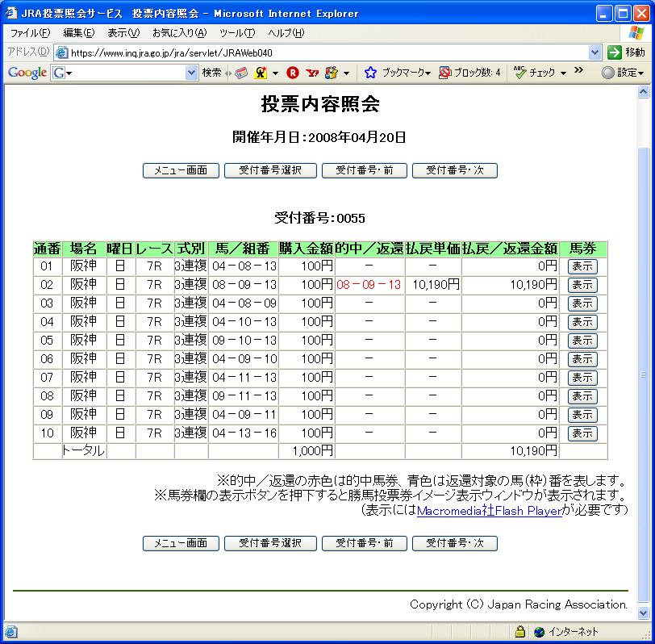Click the ブロック数: 4 popup blocker
655x644 pixels.
(x=469, y=73)
